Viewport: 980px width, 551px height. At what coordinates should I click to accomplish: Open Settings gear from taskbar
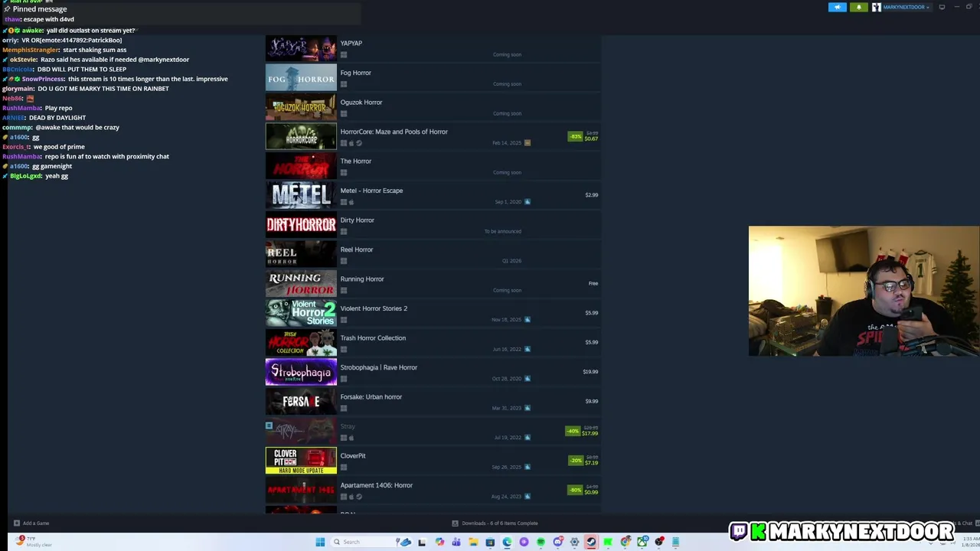coord(574,542)
